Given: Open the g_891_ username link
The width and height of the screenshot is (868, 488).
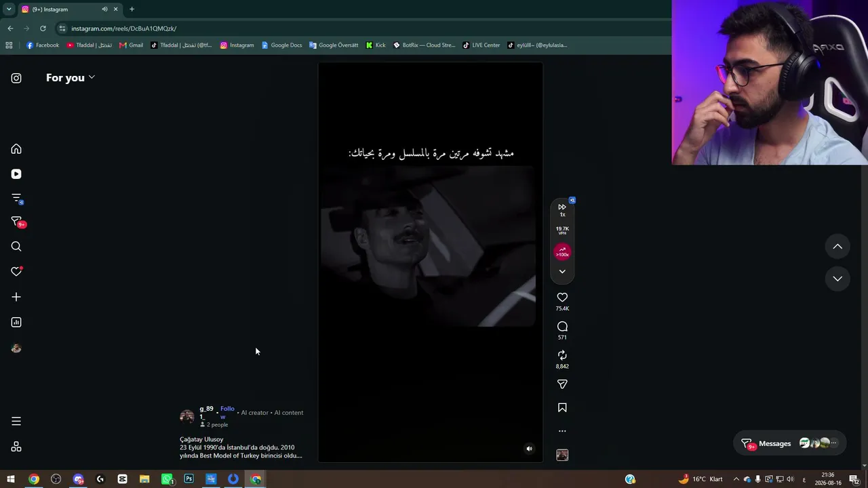Looking at the screenshot, I should (206, 413).
